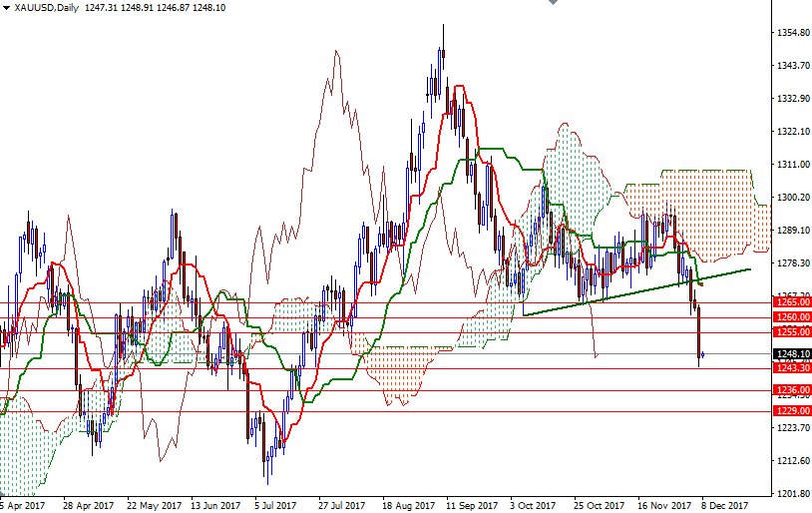Click the last small blue candle
Viewport: 812px width, 513px height.
tap(703, 354)
